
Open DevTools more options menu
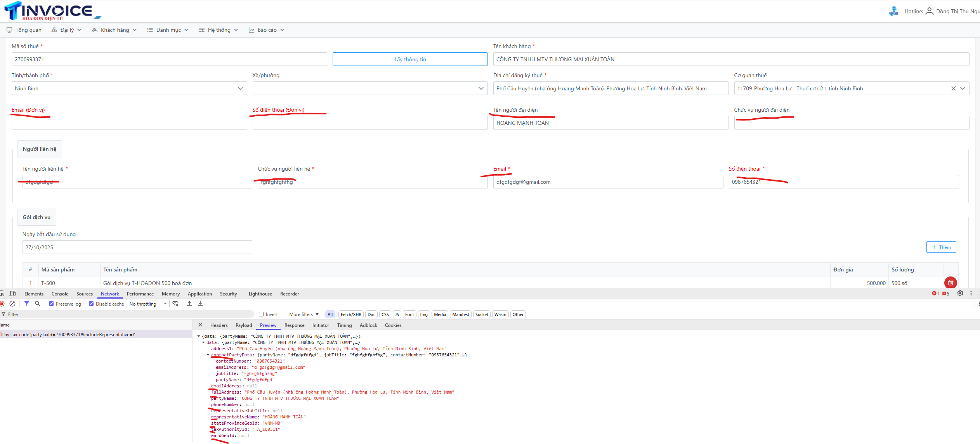pyautogui.click(x=971, y=294)
